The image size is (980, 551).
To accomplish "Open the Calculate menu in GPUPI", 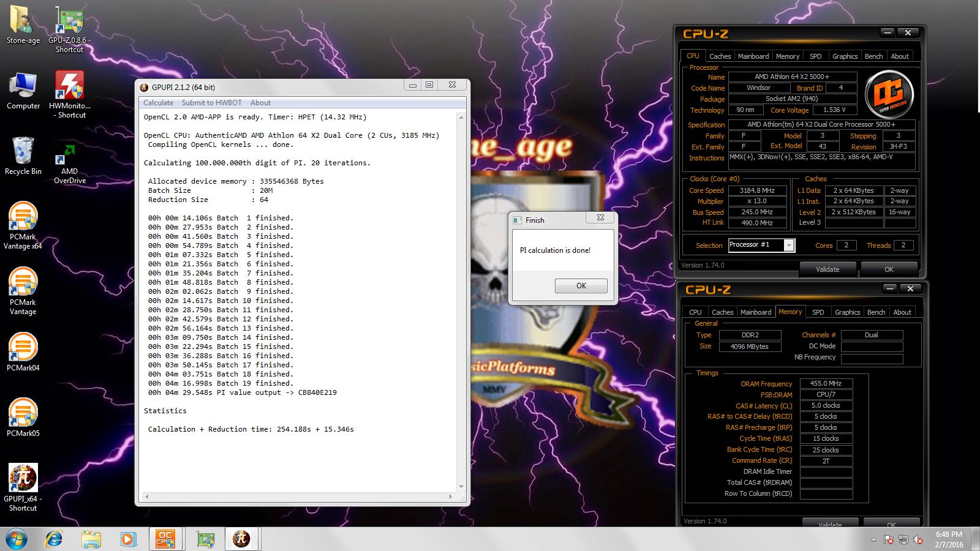I will (158, 103).
